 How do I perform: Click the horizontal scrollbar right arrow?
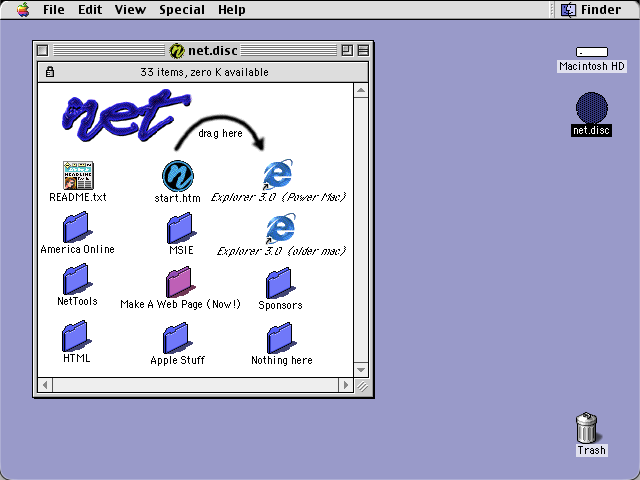tap(346, 385)
